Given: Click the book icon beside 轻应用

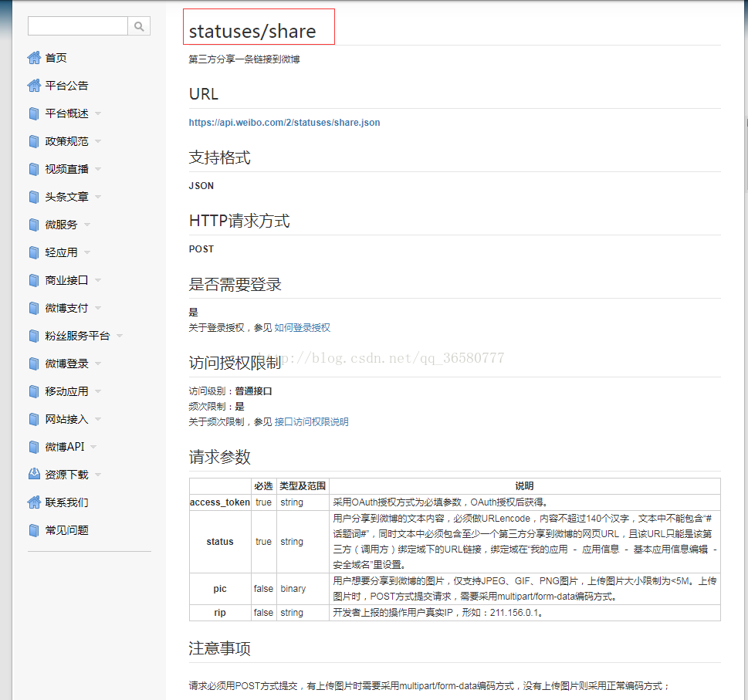Looking at the screenshot, I should click(34, 252).
